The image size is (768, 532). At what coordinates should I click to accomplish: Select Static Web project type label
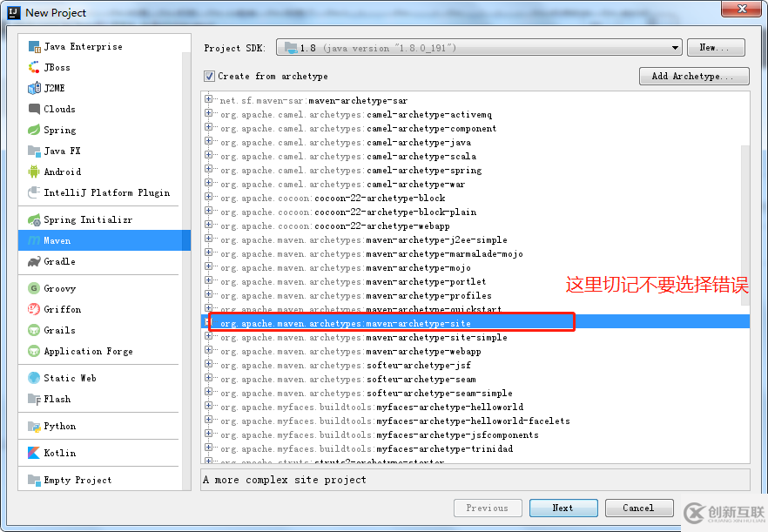tap(70, 378)
